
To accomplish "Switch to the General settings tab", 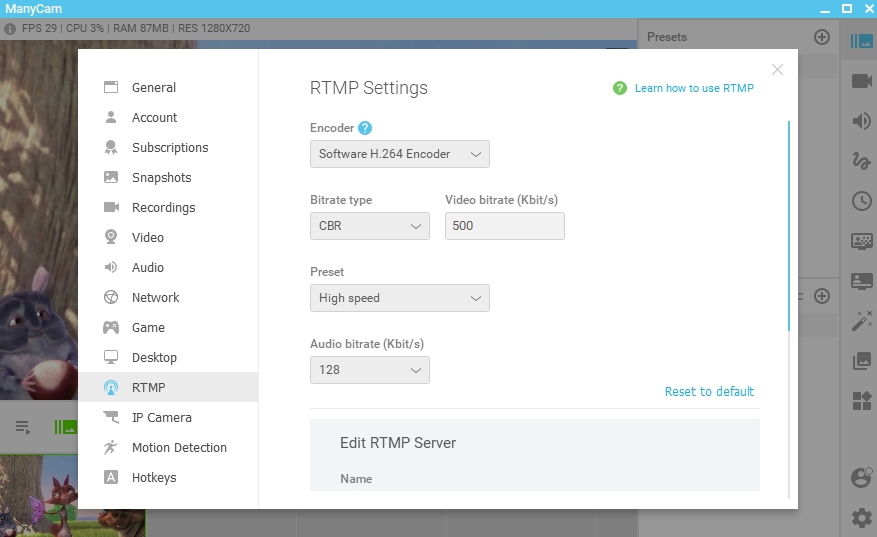I will tap(153, 88).
